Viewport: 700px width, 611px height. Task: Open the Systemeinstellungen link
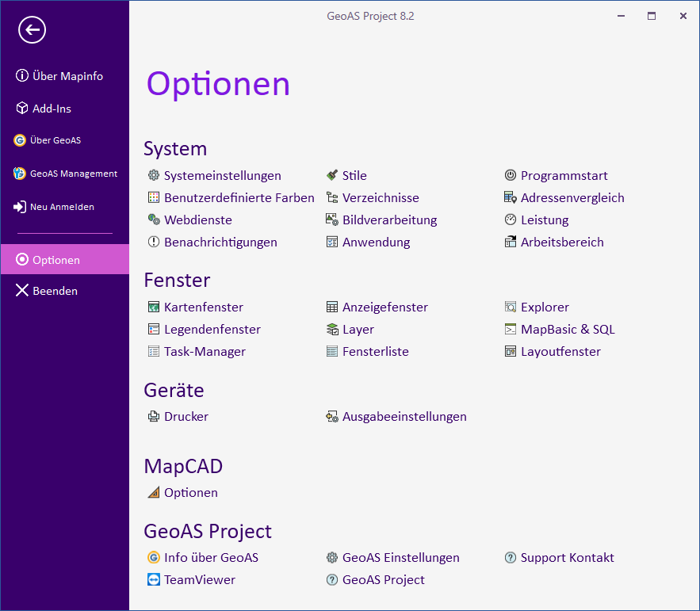(222, 175)
